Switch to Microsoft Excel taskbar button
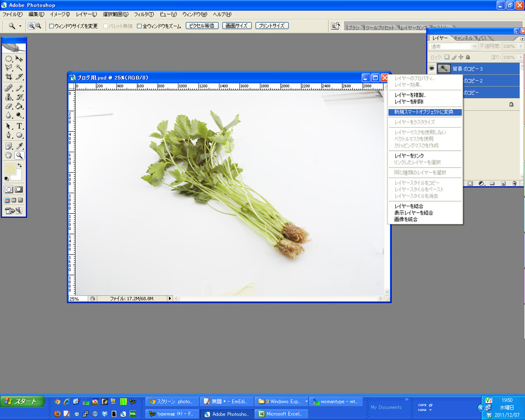The height and width of the screenshot is (420, 525). [x=282, y=414]
